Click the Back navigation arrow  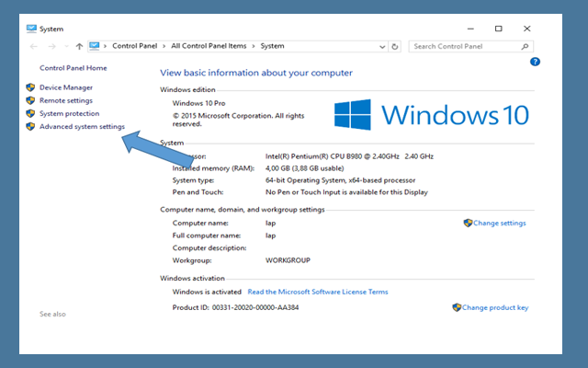pyautogui.click(x=34, y=46)
